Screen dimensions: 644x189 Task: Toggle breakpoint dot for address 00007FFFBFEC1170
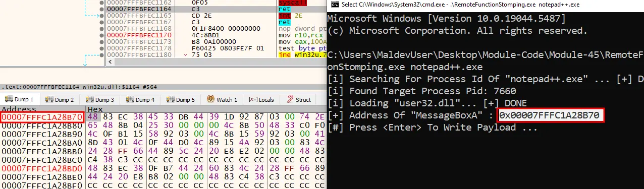tap(102, 35)
